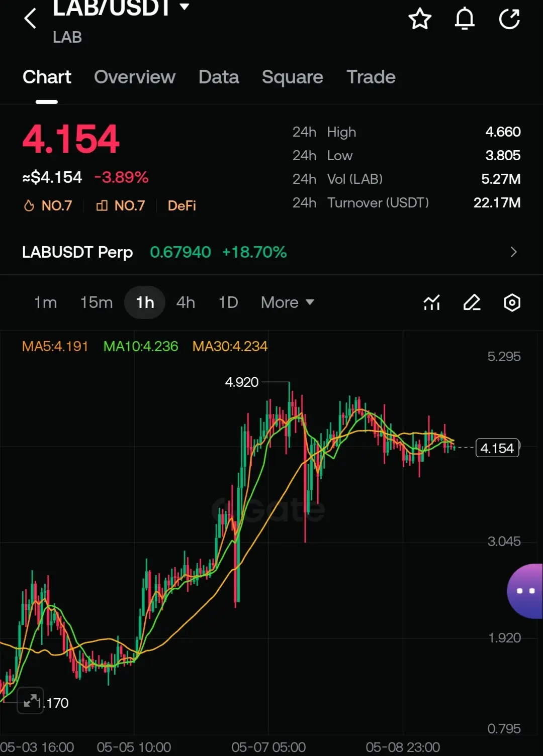Open price alert bell icon
The width and height of the screenshot is (543, 756).
pyautogui.click(x=465, y=19)
